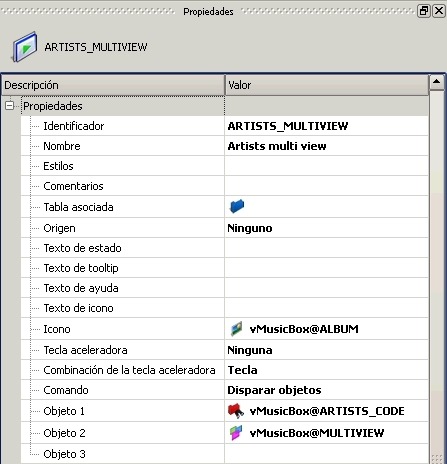This screenshot has width=447, height=464.
Task: Click the scrollbar up arrow
Action: click(x=437, y=82)
